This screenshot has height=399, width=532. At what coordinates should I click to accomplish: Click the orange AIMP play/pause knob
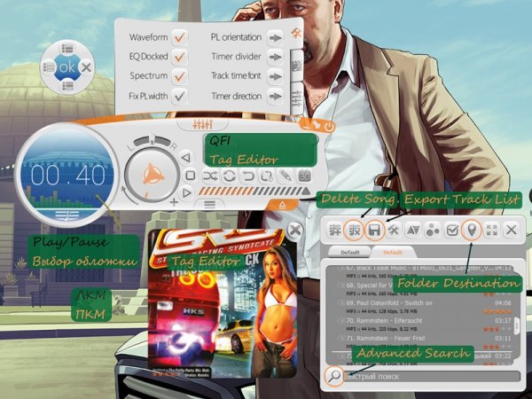[153, 176]
